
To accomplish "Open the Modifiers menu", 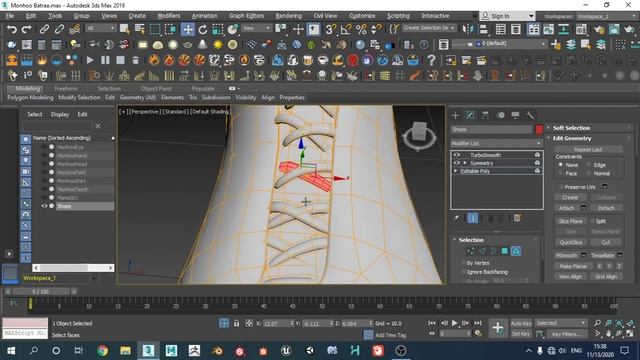I will click(x=169, y=16).
